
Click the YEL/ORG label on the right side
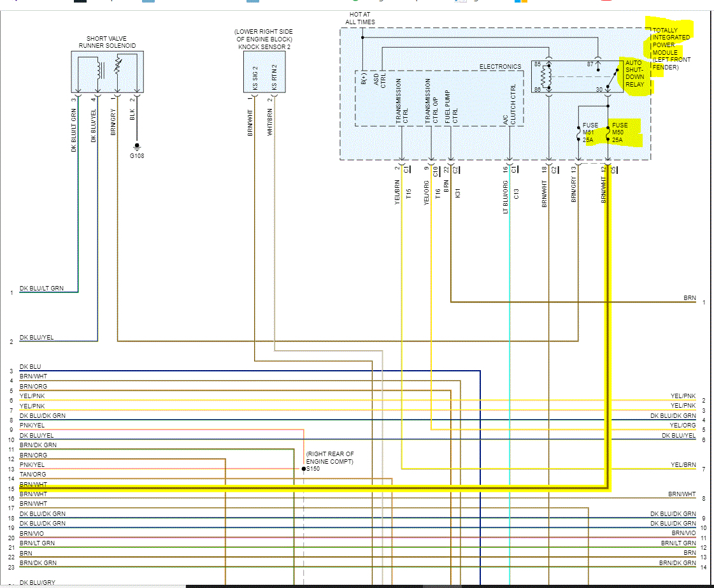click(683, 426)
